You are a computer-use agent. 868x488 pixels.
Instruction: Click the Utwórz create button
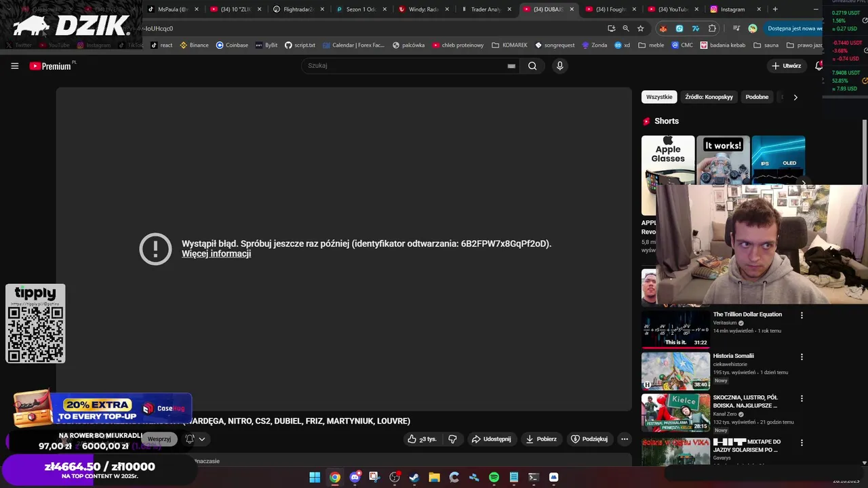[x=787, y=66]
